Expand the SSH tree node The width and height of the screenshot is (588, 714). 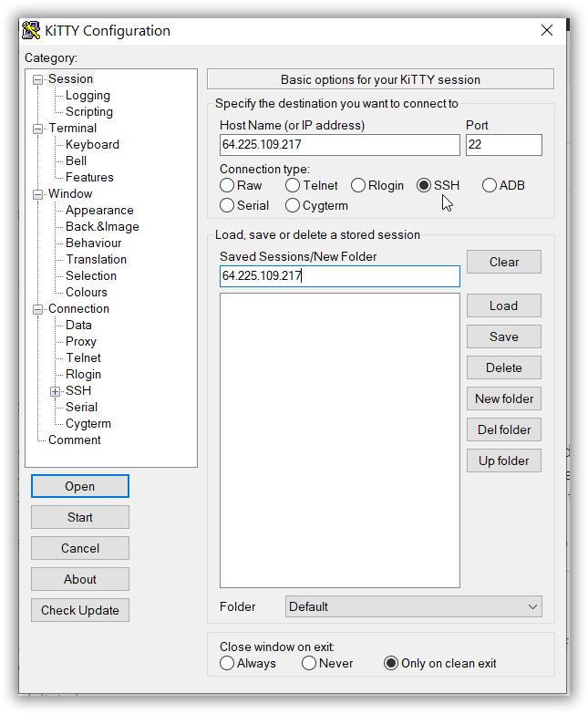click(x=55, y=391)
